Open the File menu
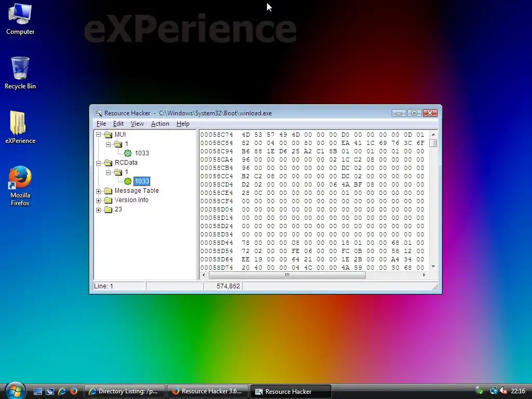532x399 pixels. point(101,124)
